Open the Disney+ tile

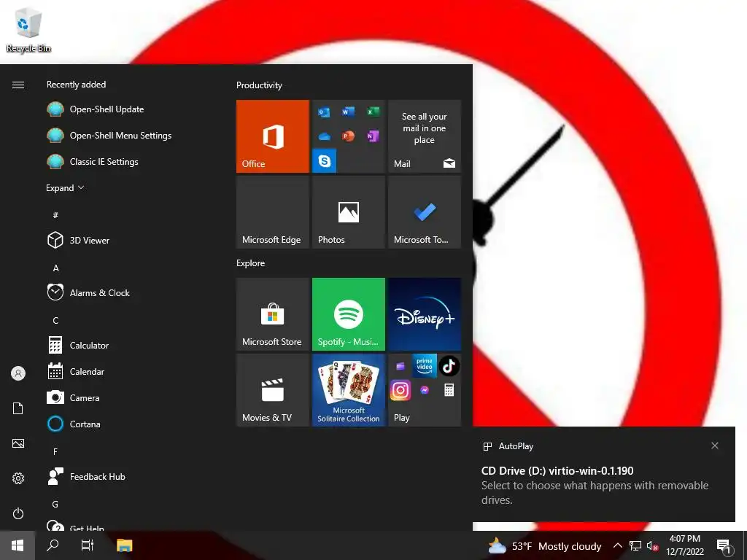pyautogui.click(x=425, y=314)
